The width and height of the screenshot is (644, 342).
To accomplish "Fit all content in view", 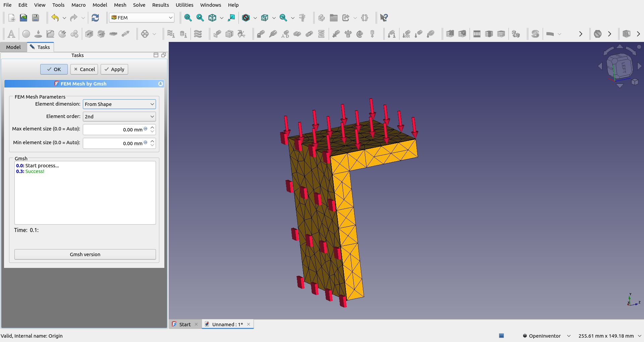I will tap(188, 18).
